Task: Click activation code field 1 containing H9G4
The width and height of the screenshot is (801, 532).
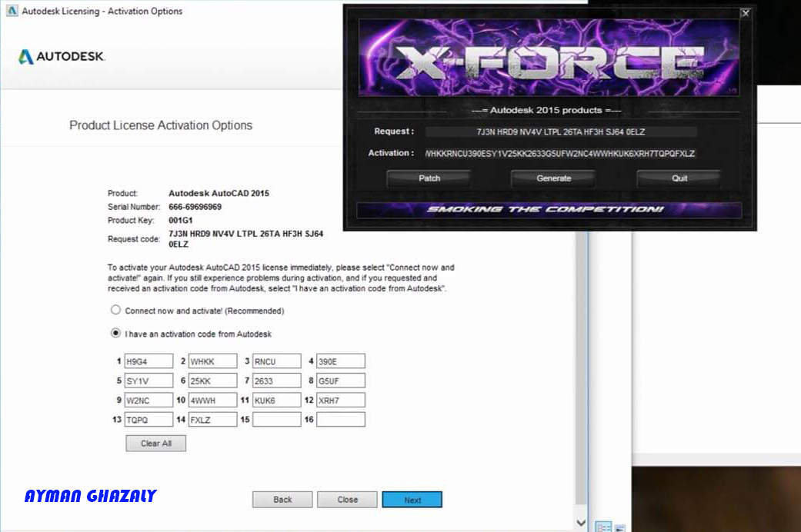Action: (149, 361)
